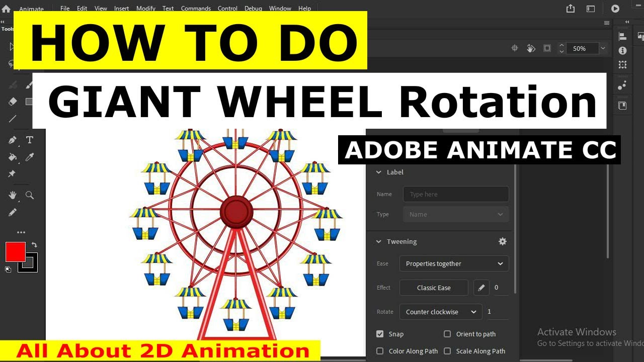Open the panel options hamburger menu
644x362 pixels.
coord(607,23)
